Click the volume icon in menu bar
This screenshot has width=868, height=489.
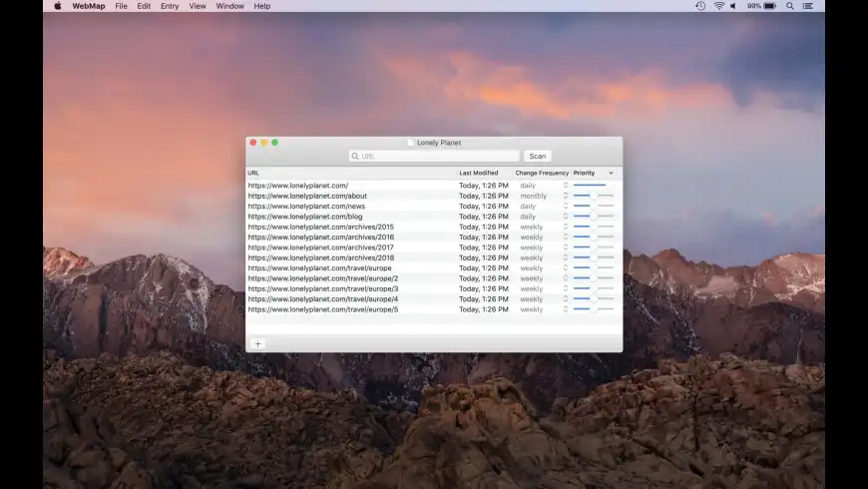(734, 6)
